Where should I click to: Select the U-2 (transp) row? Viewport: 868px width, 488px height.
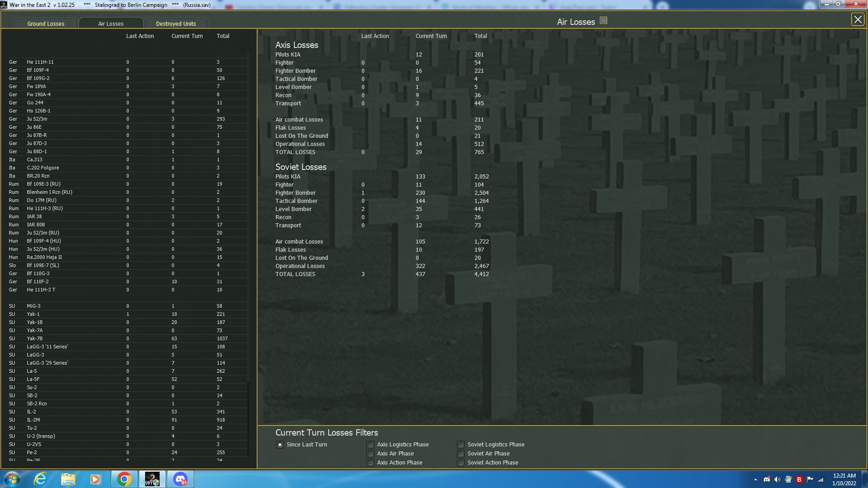coord(127,436)
